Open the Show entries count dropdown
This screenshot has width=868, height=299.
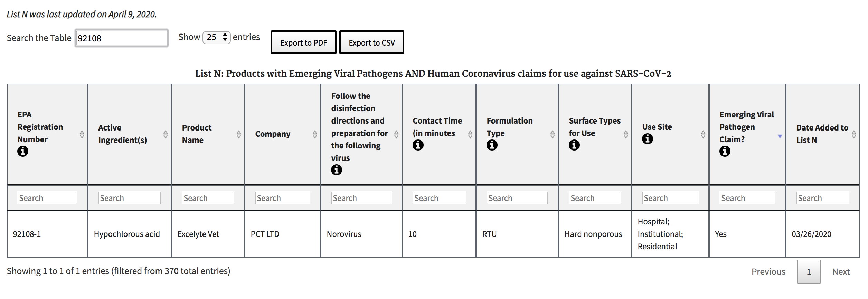point(216,37)
